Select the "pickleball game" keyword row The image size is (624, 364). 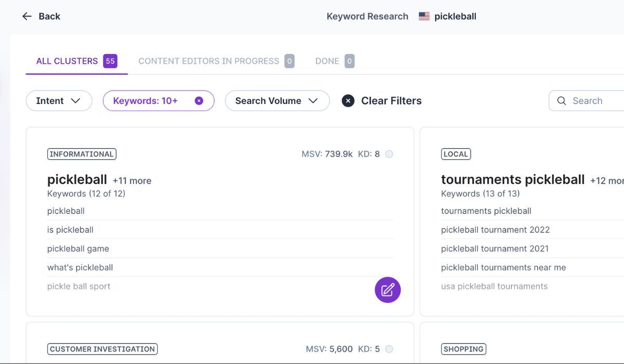point(78,249)
